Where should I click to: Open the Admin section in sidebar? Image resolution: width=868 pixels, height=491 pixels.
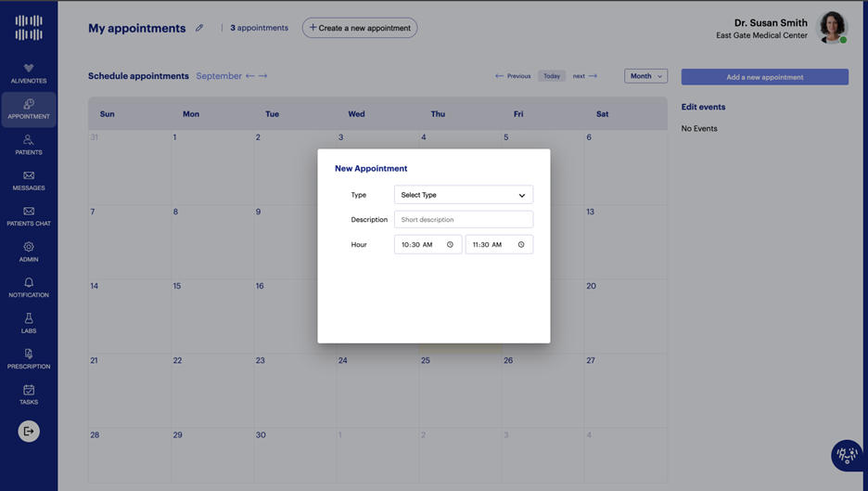(x=29, y=248)
